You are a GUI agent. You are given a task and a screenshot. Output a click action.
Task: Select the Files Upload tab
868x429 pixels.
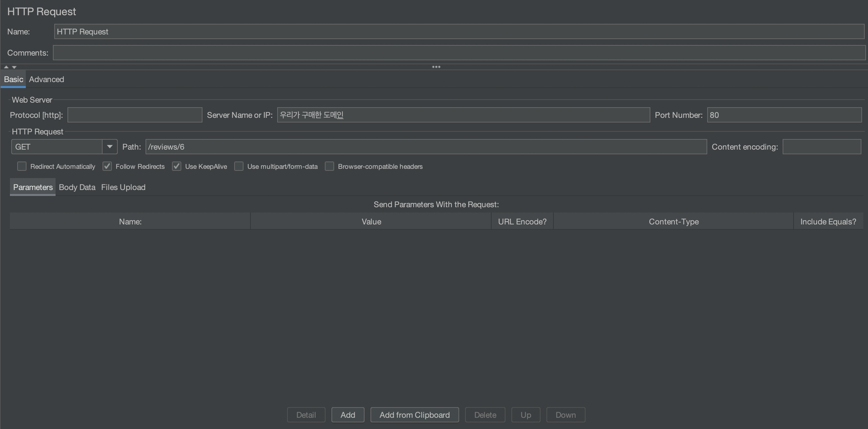(x=123, y=187)
